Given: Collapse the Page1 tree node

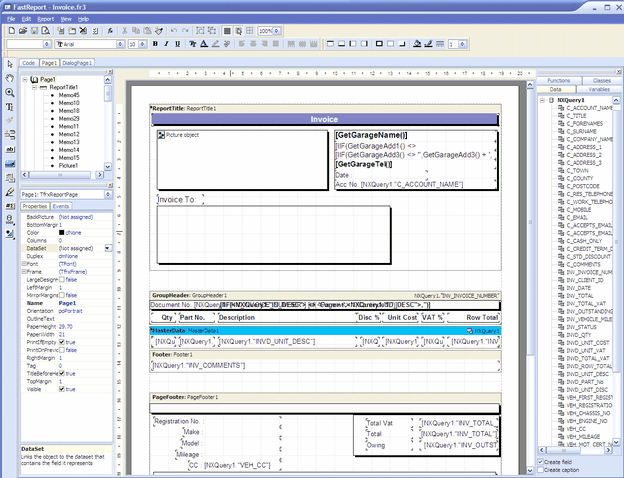Looking at the screenshot, I should [x=25, y=79].
